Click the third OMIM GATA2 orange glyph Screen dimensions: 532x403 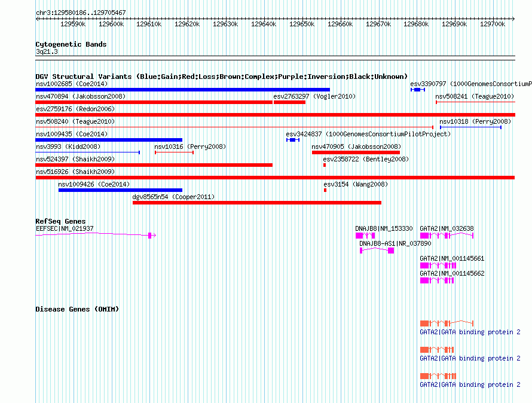coord(438,376)
